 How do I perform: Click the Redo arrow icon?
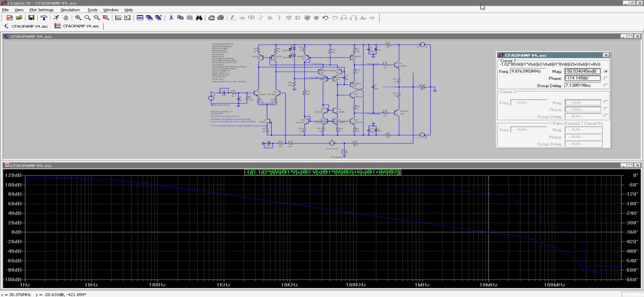[x=335, y=18]
